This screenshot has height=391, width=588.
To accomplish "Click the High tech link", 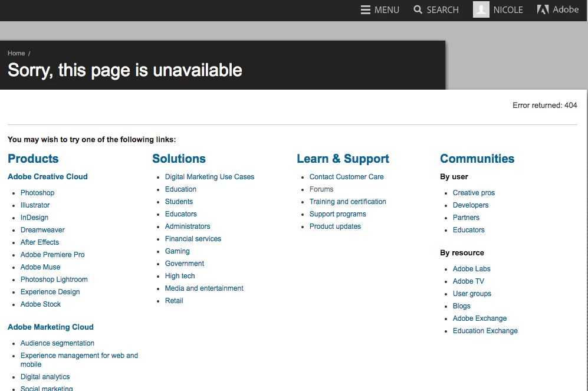I will [x=180, y=275].
